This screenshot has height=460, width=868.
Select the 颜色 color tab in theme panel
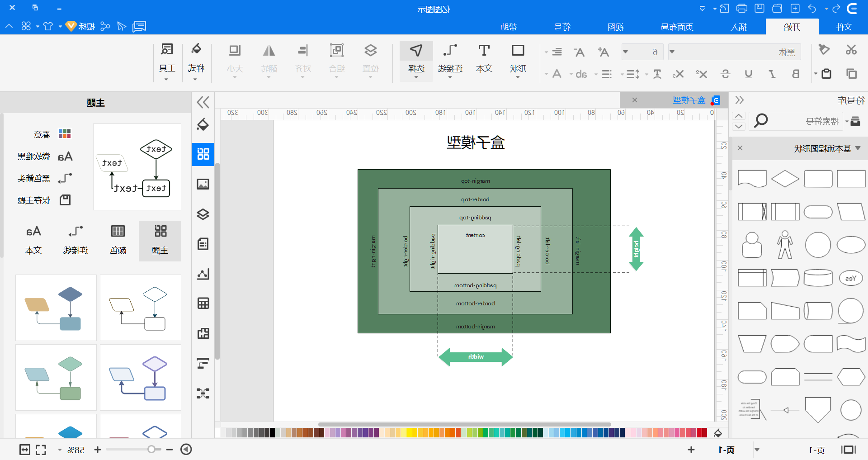pos(118,241)
